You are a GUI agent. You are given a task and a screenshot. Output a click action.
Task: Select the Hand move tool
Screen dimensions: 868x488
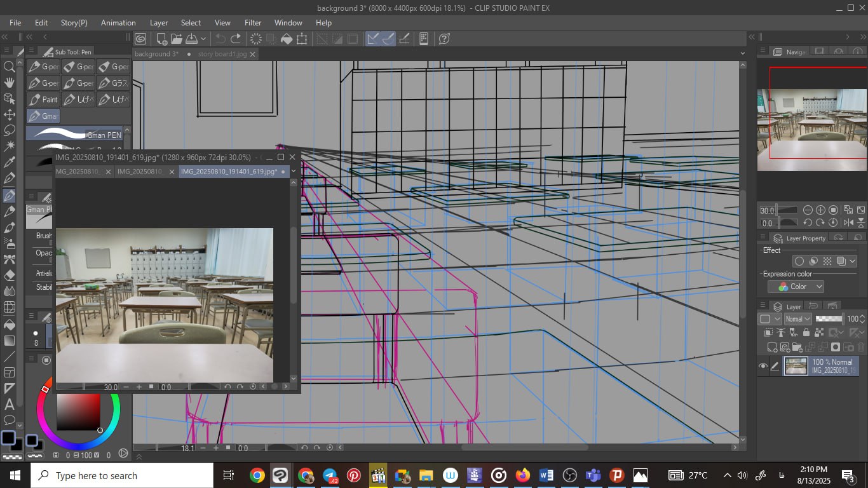pos(9,83)
